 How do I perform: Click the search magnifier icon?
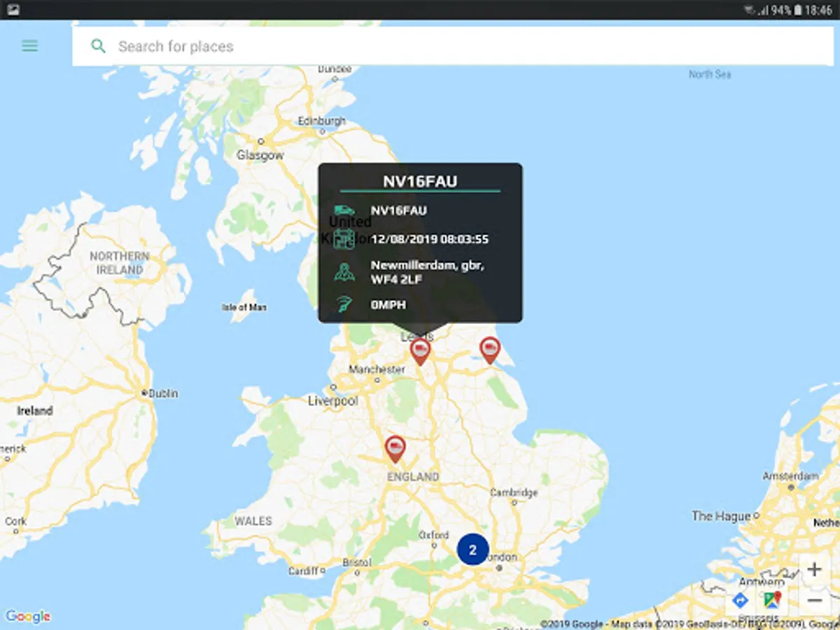coord(99,46)
